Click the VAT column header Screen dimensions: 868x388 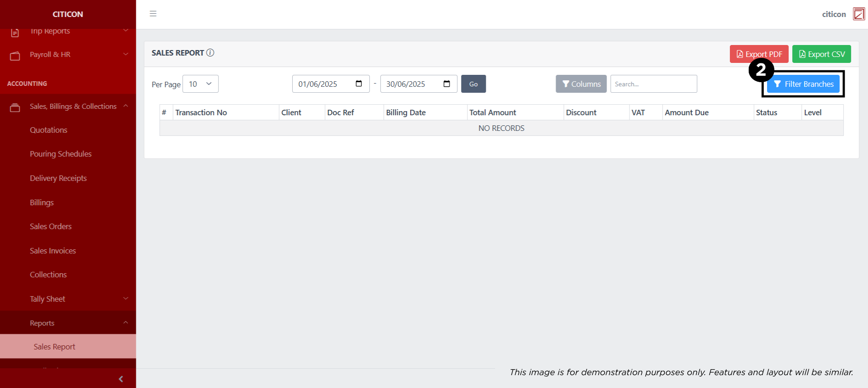click(646, 112)
